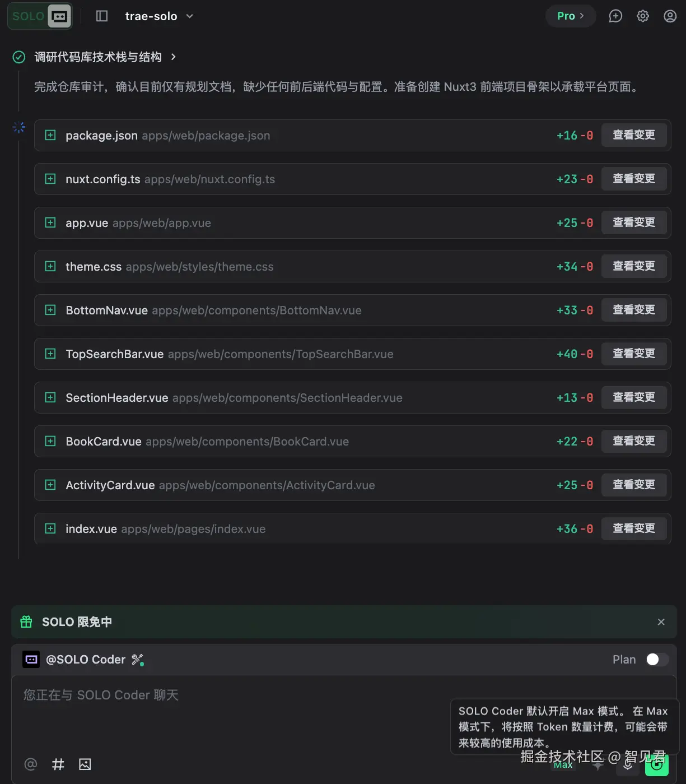686x784 pixels.
Task: Click the +16 -0 count for package.json
Action: point(575,136)
